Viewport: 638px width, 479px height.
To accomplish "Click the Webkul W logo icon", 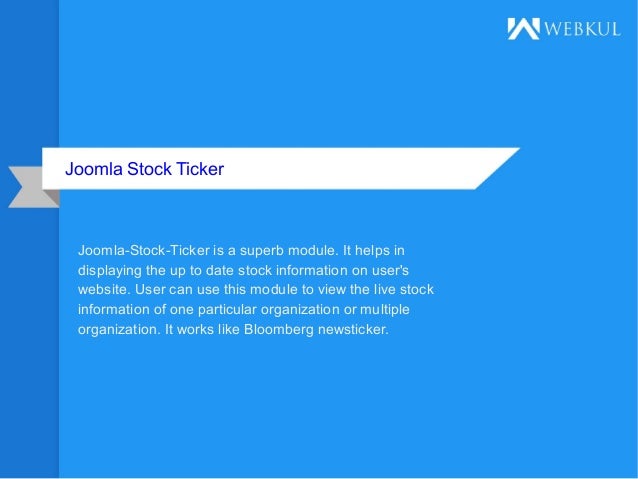I will tap(523, 28).
